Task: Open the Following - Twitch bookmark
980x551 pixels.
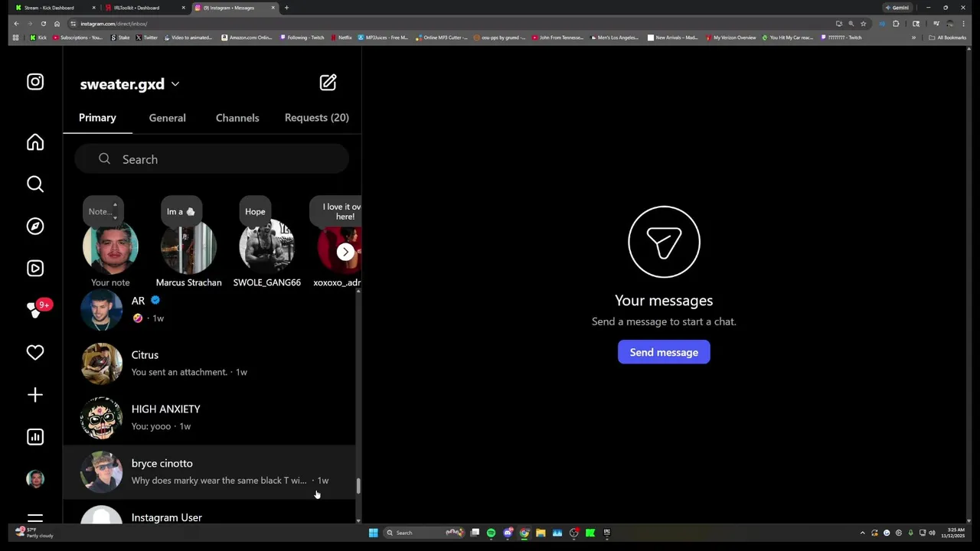Action: [302, 37]
